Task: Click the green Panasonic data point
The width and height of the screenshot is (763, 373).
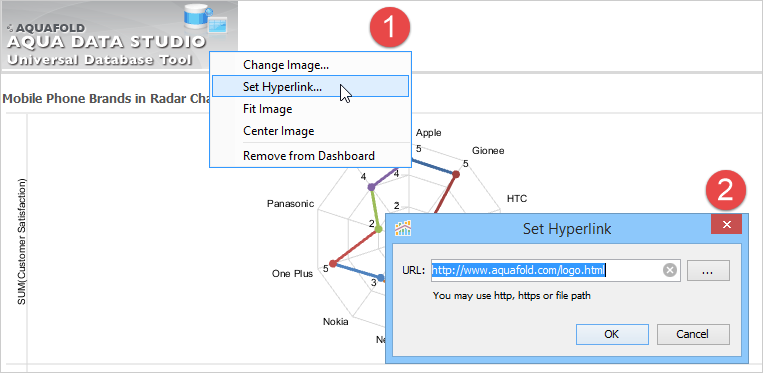Action: [378, 230]
